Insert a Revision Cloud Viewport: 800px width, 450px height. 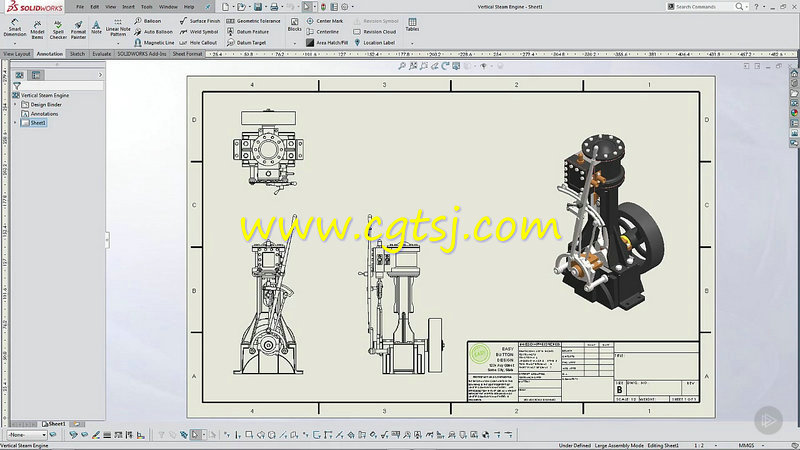(374, 32)
